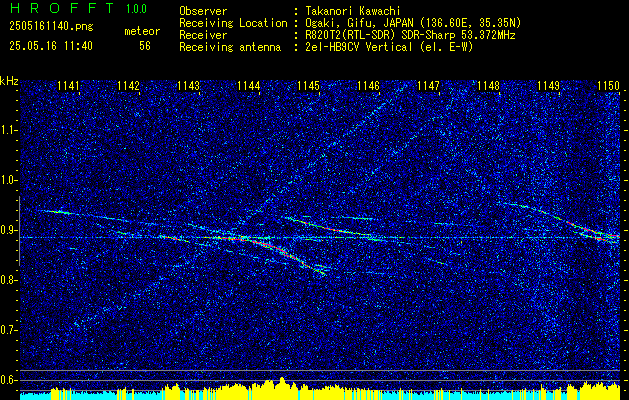Image resolution: width=629 pixels, height=400 pixels.
Task: Click time marker 1143
Action: 189,85
